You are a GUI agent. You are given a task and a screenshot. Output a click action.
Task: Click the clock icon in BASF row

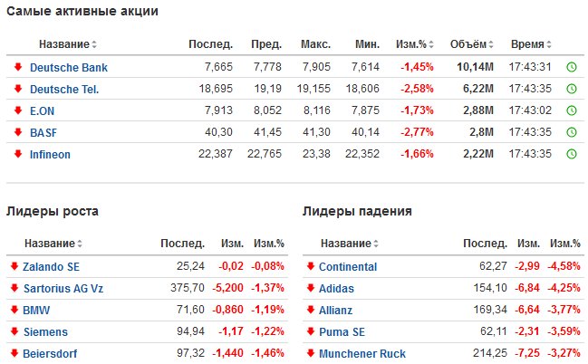tap(571, 132)
